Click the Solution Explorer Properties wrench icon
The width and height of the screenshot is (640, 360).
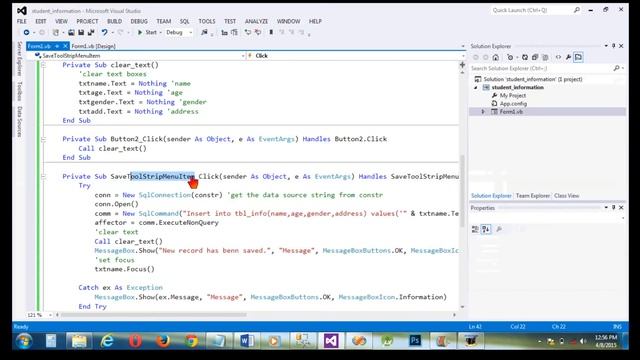click(x=568, y=57)
